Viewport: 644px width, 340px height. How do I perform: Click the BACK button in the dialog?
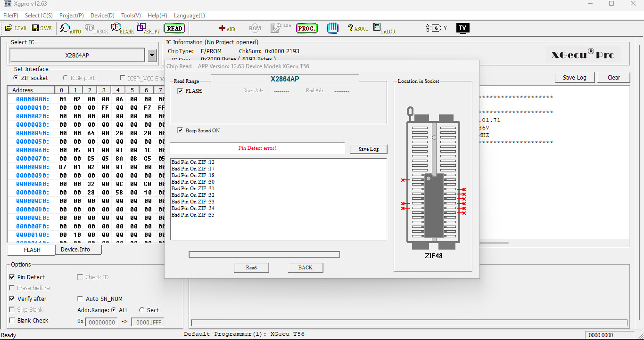pos(305,267)
